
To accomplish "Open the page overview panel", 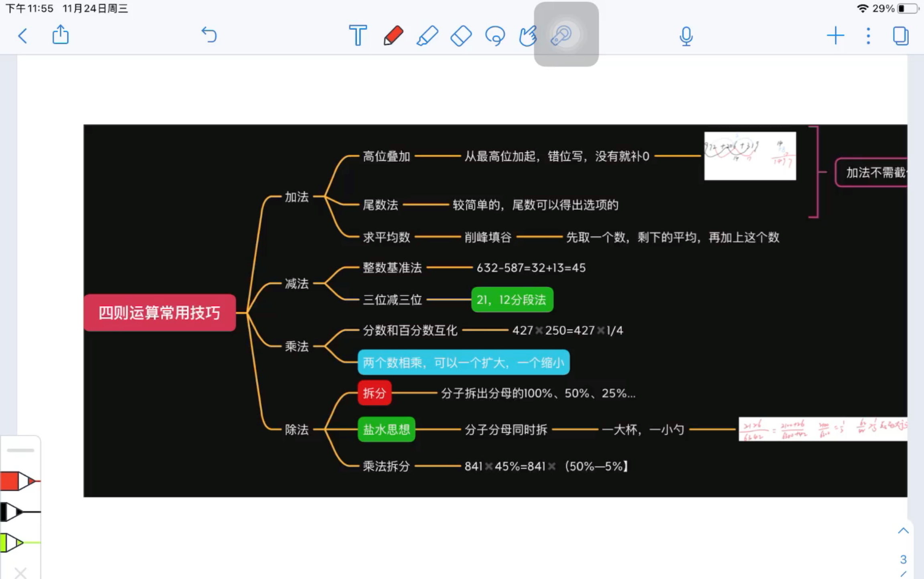I will click(x=901, y=36).
